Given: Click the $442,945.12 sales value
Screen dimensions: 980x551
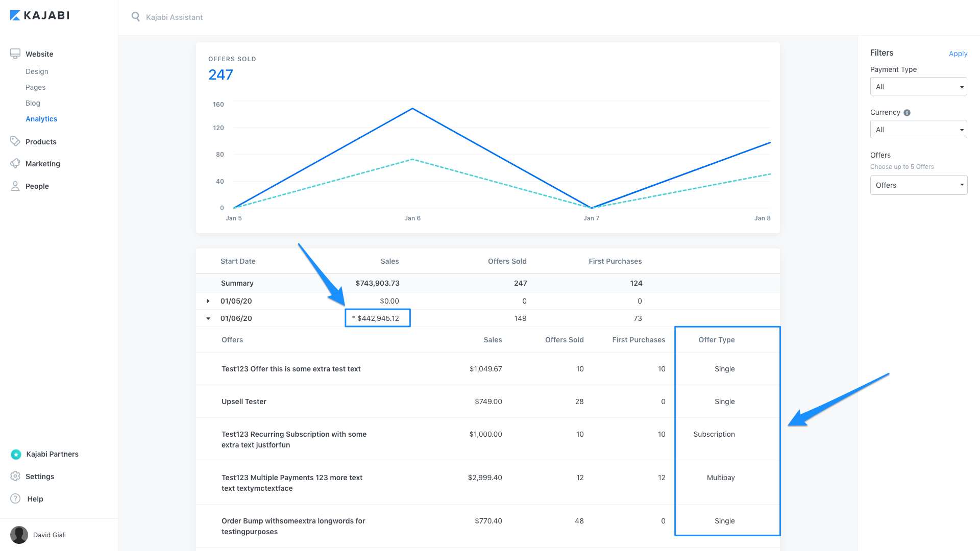Looking at the screenshot, I should click(378, 318).
